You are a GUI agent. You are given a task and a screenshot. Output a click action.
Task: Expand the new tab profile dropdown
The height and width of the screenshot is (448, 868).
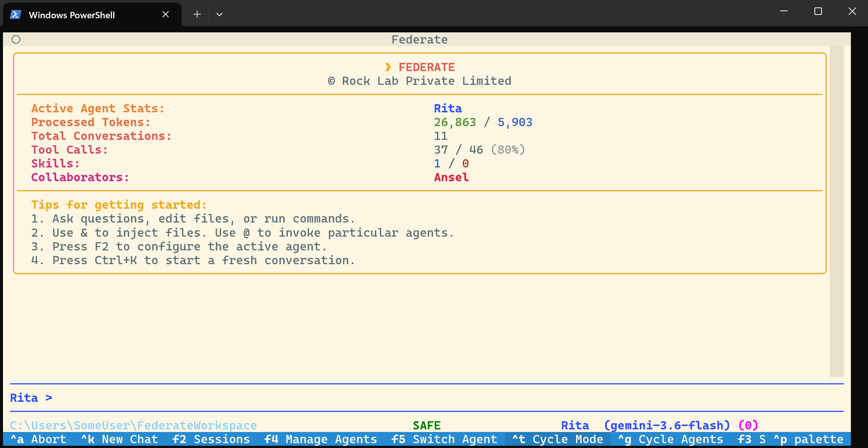tap(219, 15)
